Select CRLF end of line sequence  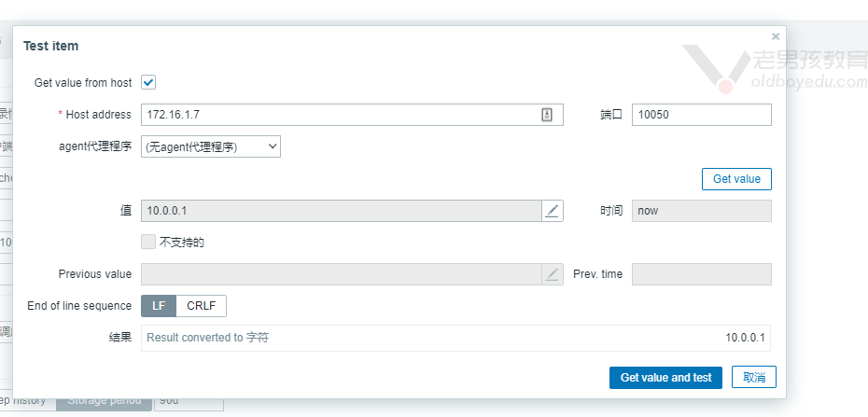[201, 306]
